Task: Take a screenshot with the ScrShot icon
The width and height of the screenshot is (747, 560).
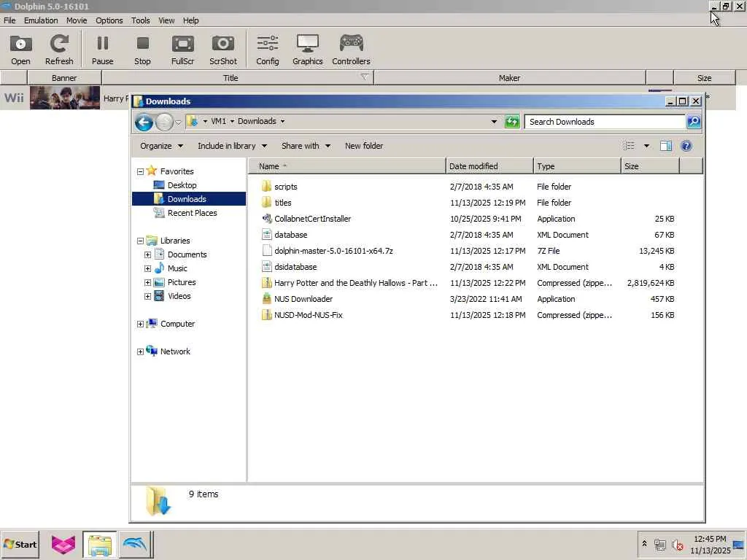Action: 223,44
